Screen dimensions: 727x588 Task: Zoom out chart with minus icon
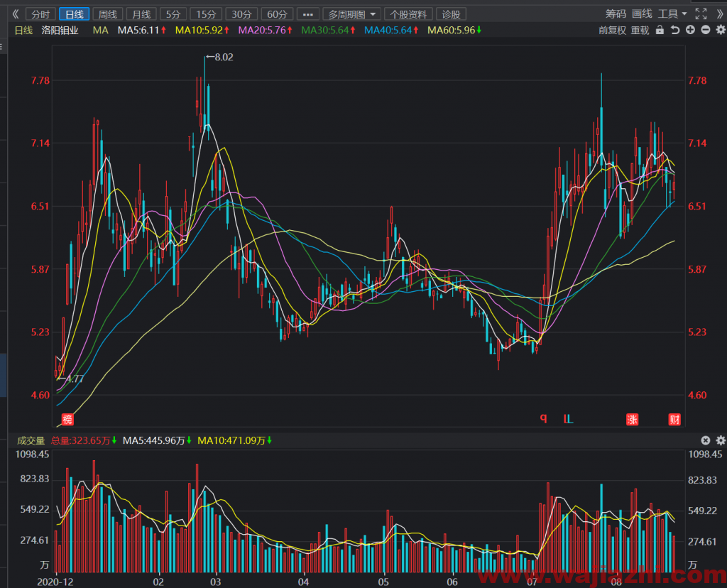[705, 30]
